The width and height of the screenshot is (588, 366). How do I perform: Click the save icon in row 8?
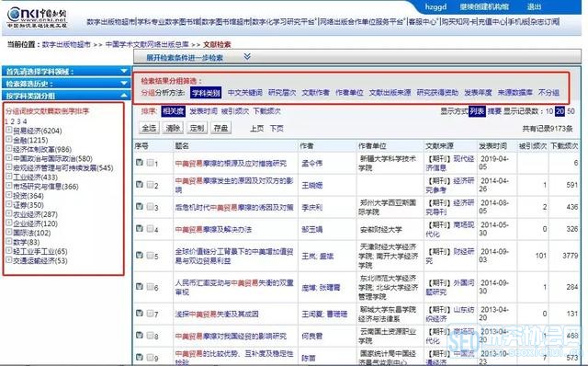140,336
